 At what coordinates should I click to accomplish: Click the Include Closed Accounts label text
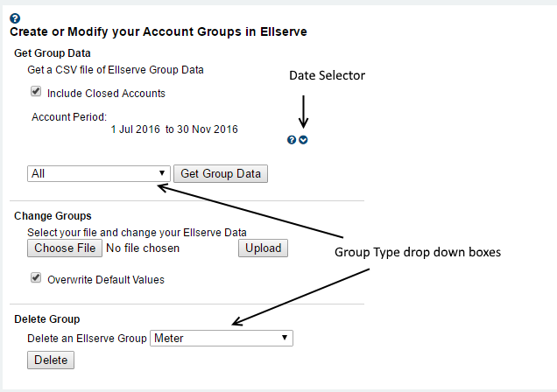coord(106,93)
